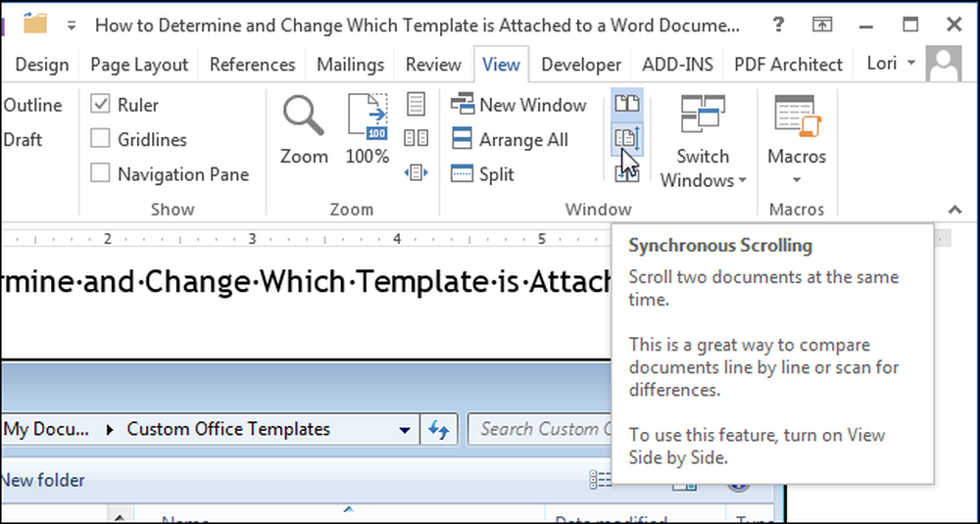Click the user account avatar picture
This screenshot has height=524, width=980.
pos(944,64)
